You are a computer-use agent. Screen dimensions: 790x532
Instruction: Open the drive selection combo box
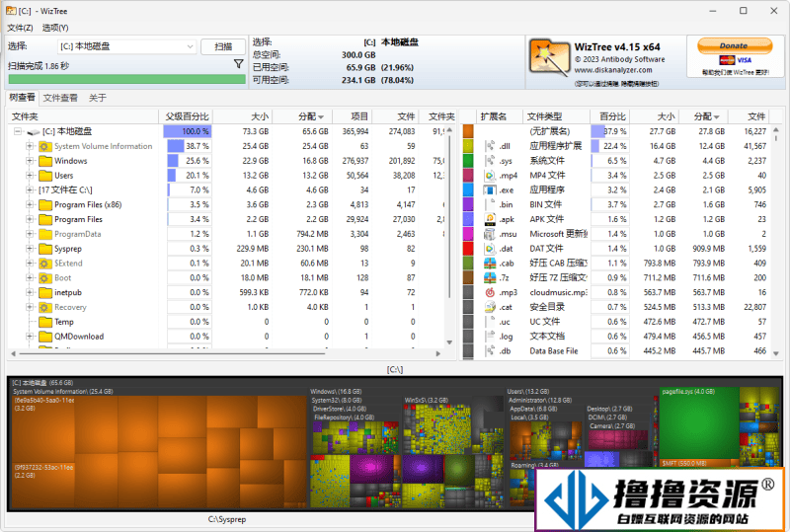coord(126,46)
